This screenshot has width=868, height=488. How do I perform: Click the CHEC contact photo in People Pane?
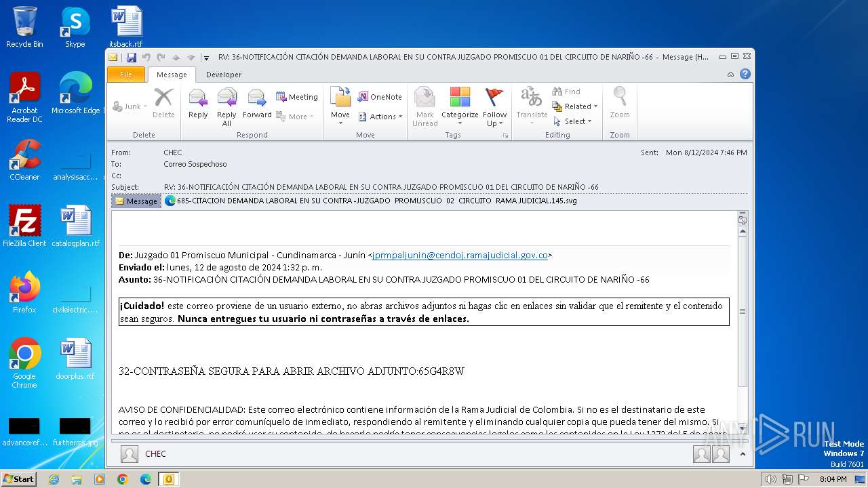130,454
